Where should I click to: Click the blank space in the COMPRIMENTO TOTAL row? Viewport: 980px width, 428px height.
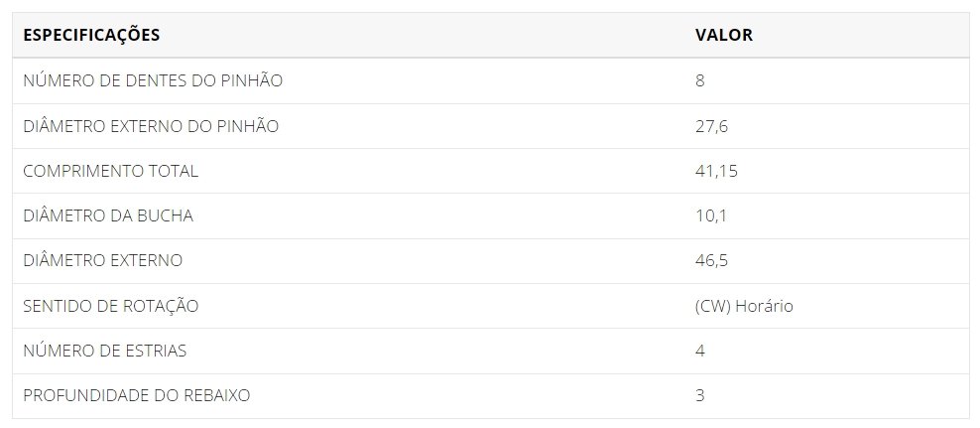437,171
